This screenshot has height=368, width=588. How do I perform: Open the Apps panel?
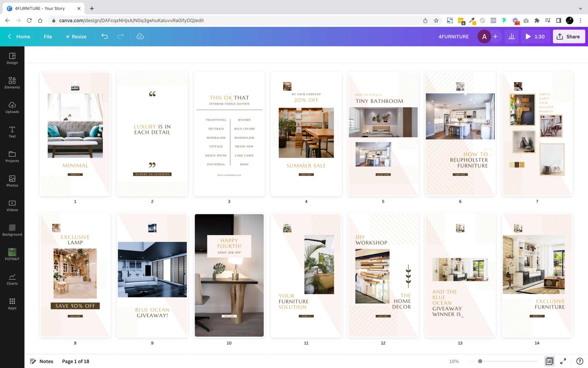pos(12,304)
